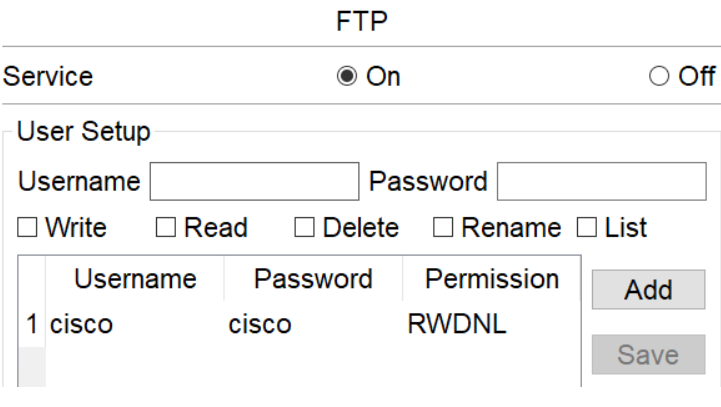This screenshot has height=407, width=721.
Task: Click the Username input field
Action: [254, 182]
